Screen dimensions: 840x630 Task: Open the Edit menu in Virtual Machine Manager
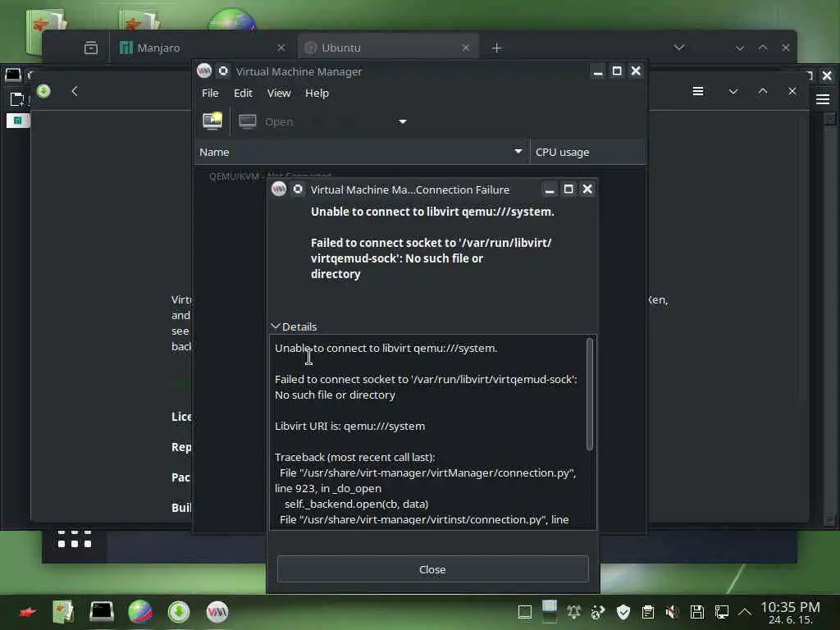(243, 94)
